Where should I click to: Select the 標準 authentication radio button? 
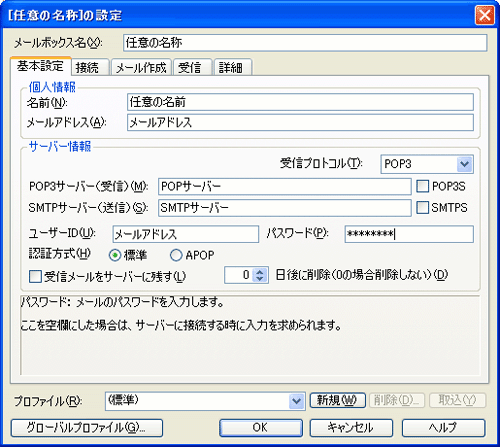pyautogui.click(x=115, y=255)
